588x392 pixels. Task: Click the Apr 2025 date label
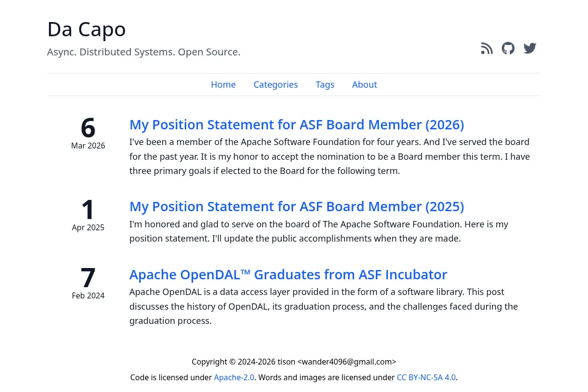click(x=88, y=227)
